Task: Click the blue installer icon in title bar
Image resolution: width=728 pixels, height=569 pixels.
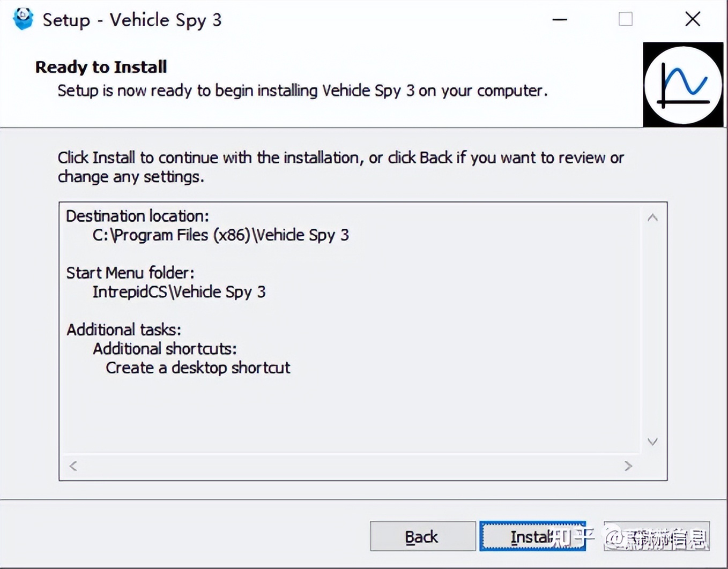Action: (x=23, y=19)
